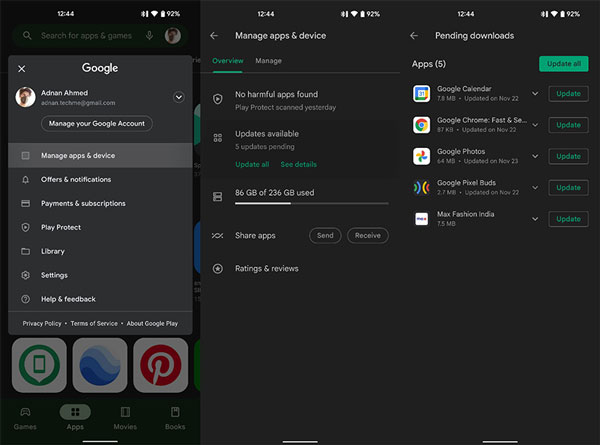Tap the search magnifier icon
Viewport: 600px width, 445px height.
27,36
